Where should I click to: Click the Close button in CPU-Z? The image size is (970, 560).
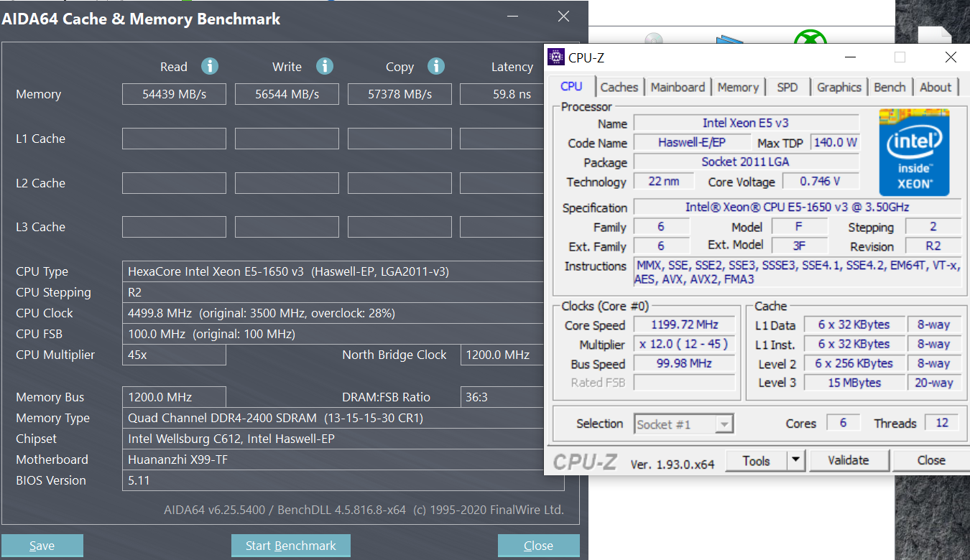pos(931,461)
